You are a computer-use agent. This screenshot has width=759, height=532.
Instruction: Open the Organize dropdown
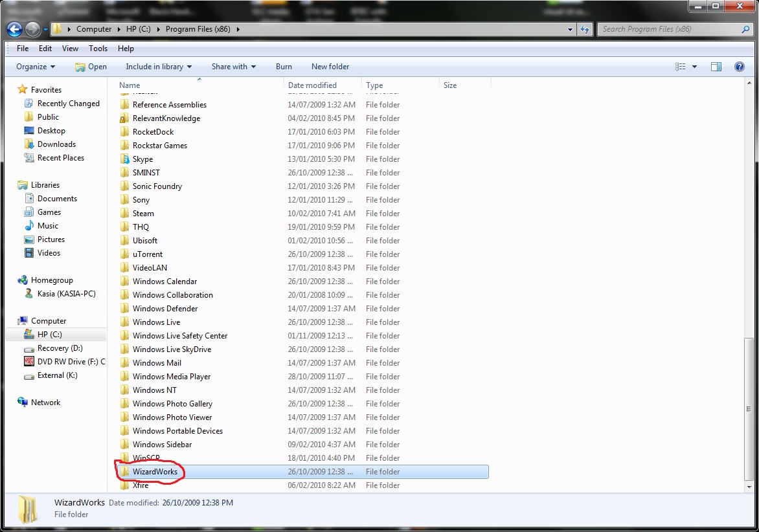tap(36, 67)
